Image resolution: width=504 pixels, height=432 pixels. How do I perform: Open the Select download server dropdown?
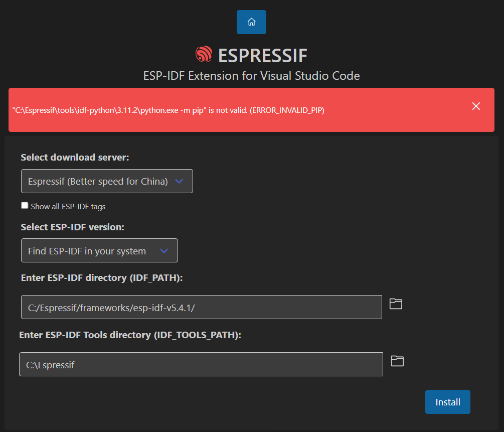(x=107, y=181)
